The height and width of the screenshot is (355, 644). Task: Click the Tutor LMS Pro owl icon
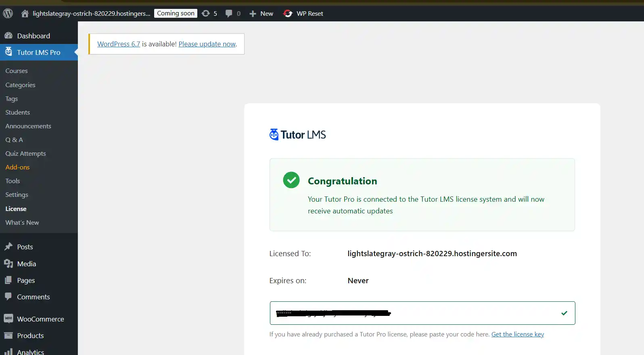point(8,52)
